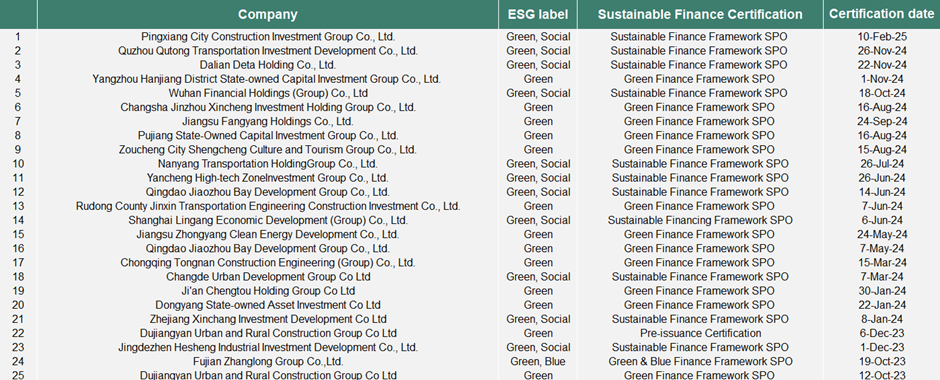Select the Green, Blue ESG label cell
The width and height of the screenshot is (940, 380).
[x=538, y=361]
